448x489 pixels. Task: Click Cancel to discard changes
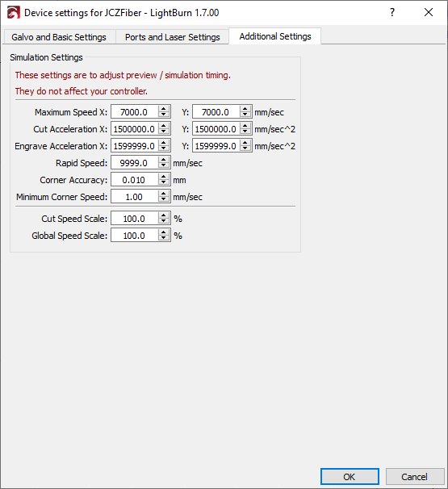pyautogui.click(x=415, y=477)
